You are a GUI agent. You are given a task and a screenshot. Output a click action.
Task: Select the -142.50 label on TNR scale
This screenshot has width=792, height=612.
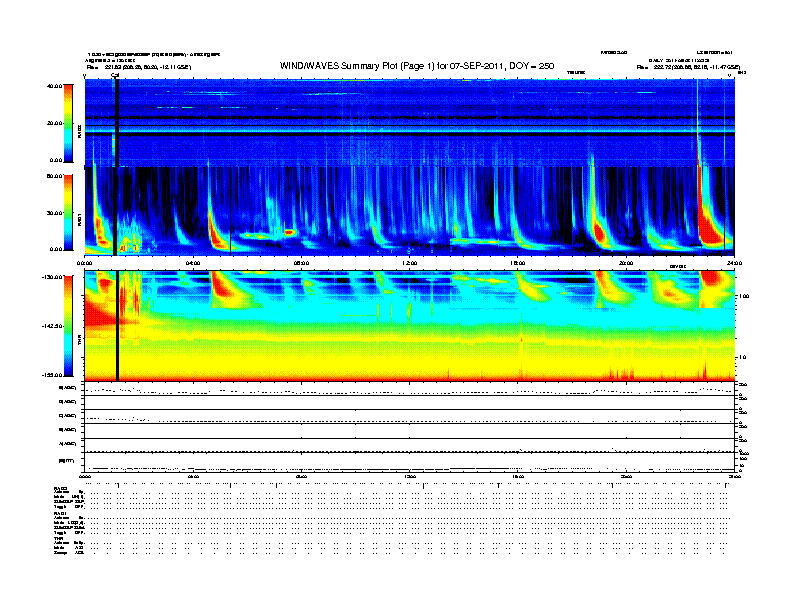52,326
